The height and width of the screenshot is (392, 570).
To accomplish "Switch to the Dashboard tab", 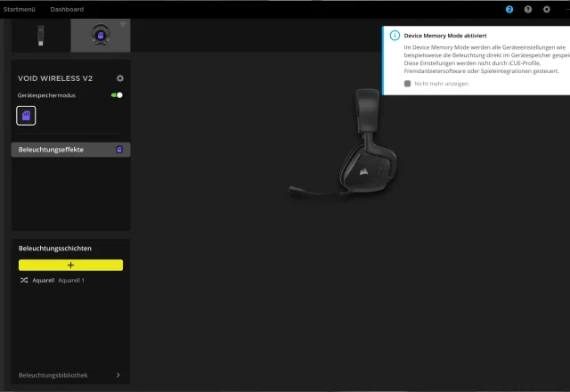I will [67, 9].
